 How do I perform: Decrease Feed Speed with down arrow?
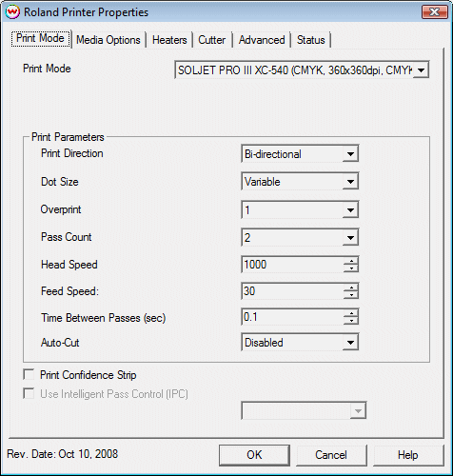[351, 295]
